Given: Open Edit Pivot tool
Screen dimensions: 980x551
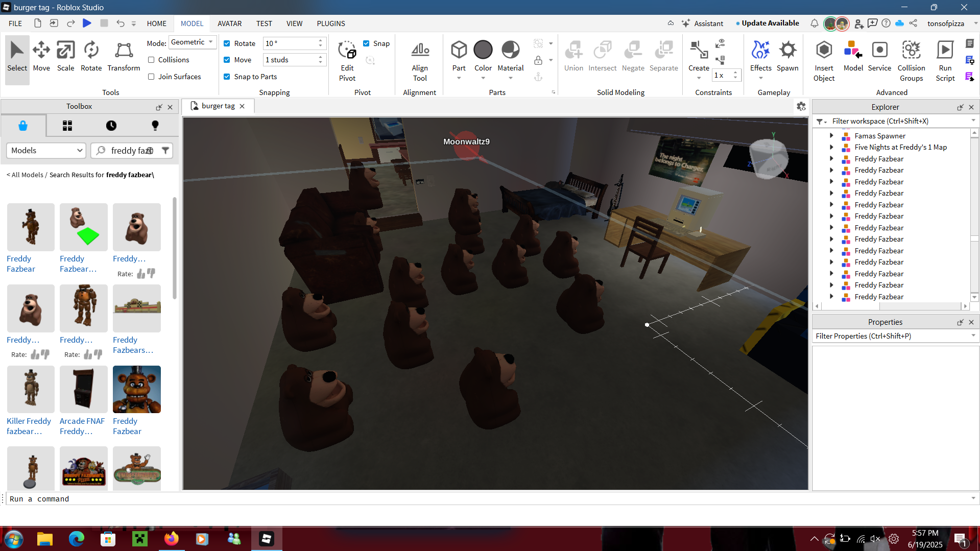Looking at the screenshot, I should pos(347,61).
